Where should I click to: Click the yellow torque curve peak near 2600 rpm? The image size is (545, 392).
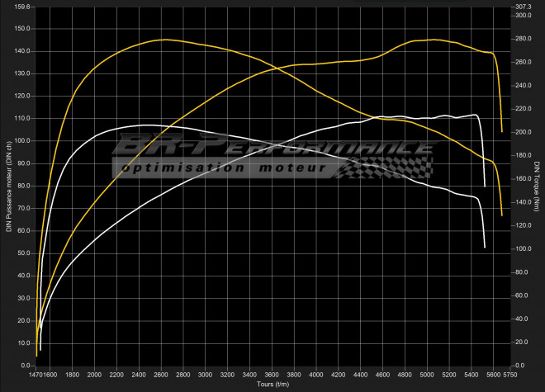click(163, 40)
